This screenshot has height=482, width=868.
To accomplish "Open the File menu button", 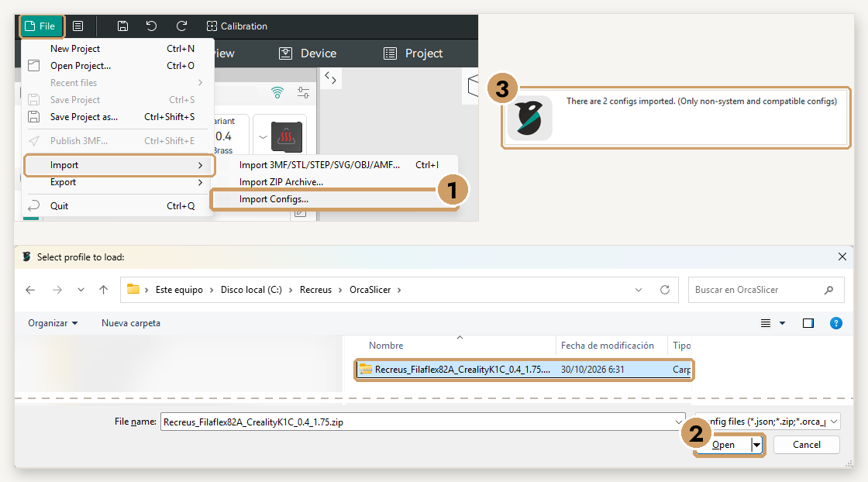I will point(42,26).
